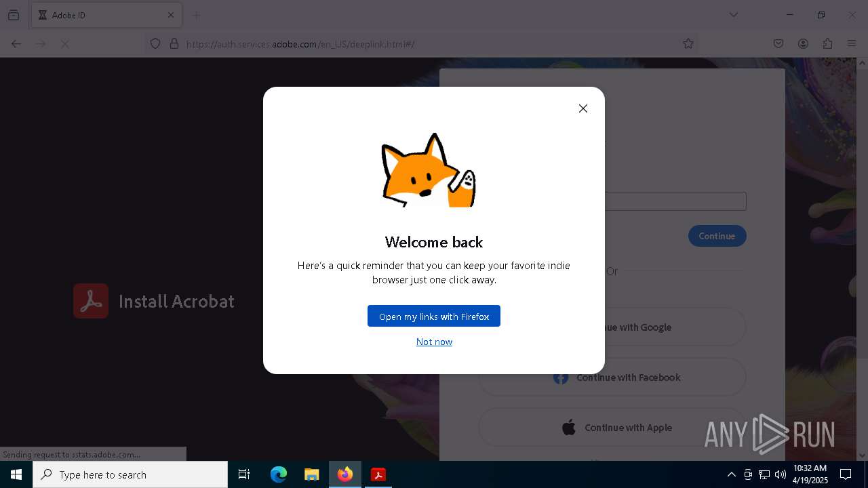Click the page scrollbar up arrow
This screenshot has width=868, height=488.
862,63
